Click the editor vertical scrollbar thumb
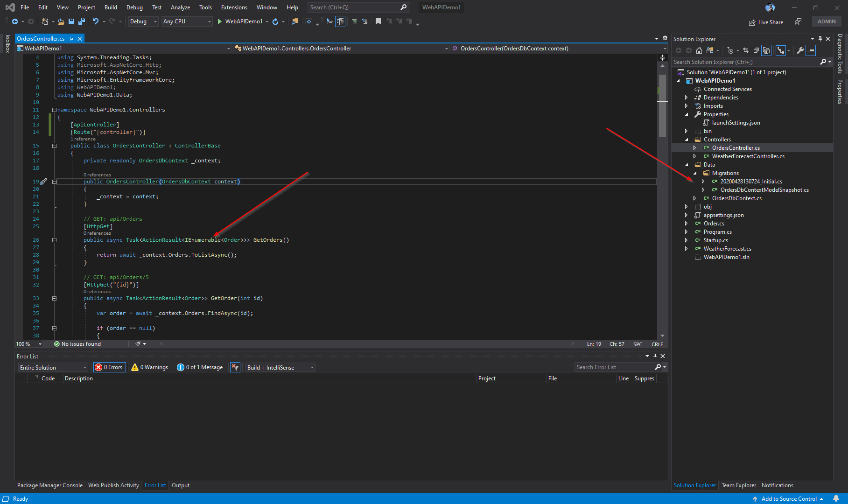Image resolution: width=848 pixels, height=504 pixels. tap(662, 105)
